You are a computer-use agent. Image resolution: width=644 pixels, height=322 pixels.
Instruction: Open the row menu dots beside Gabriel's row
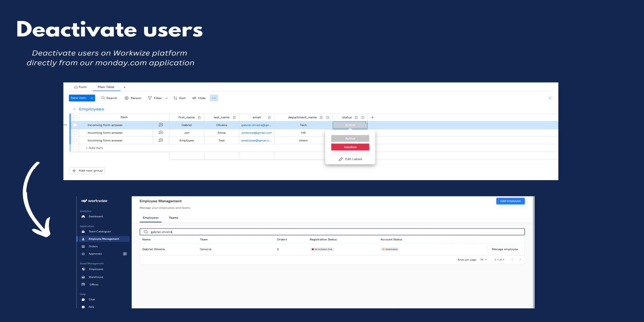65,125
